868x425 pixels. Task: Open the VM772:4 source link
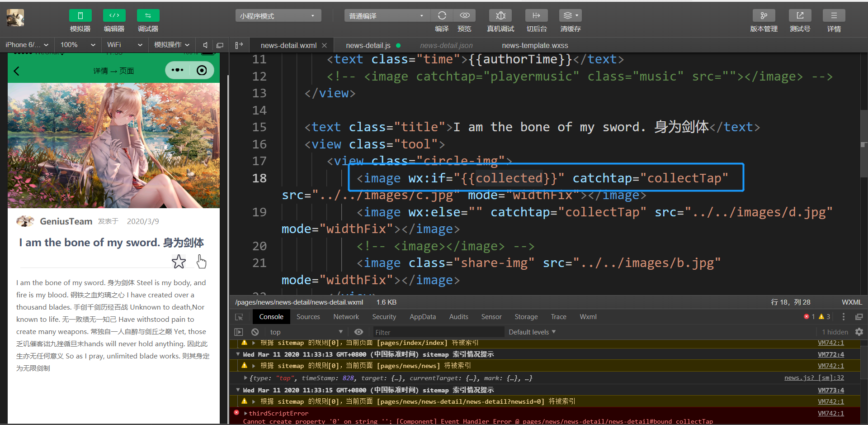click(x=831, y=354)
